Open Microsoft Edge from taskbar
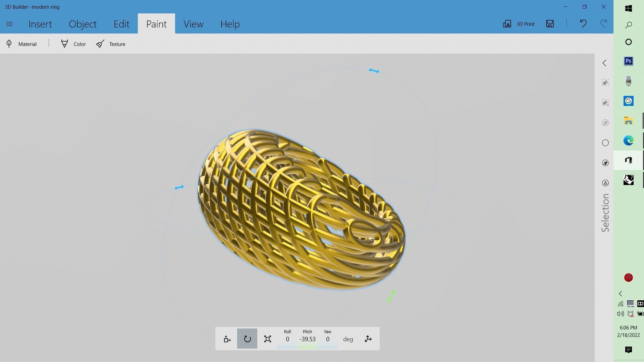 [x=629, y=140]
